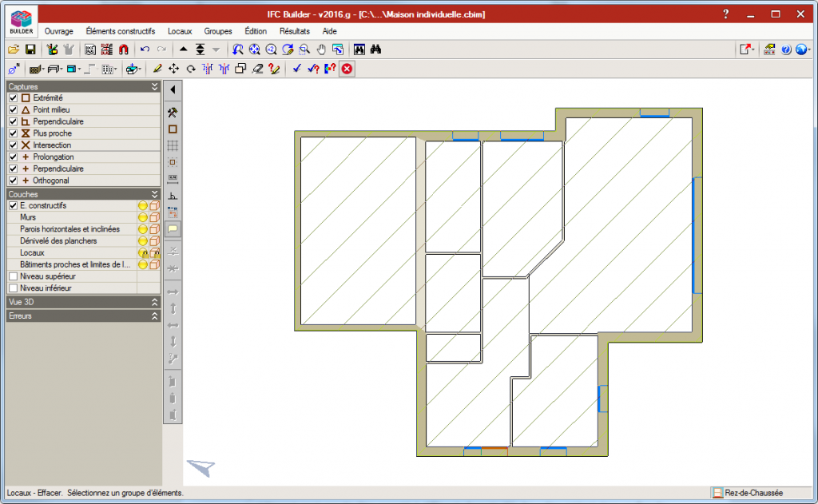Toggle the Intersection snap checkbox
Viewport: 818px width, 504px height.
coord(13,145)
